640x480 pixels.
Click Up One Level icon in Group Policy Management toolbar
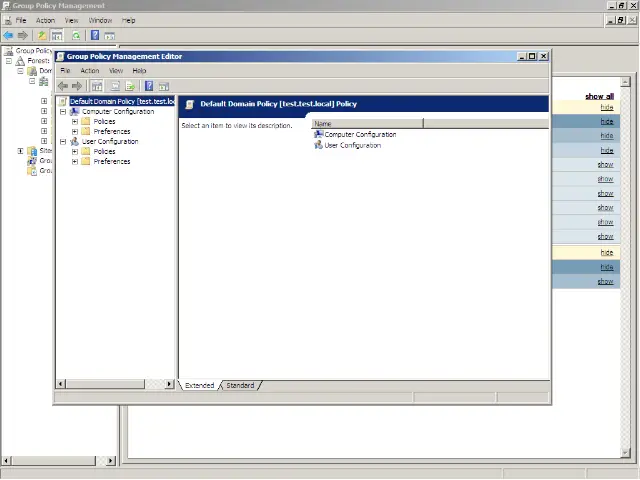[42, 36]
